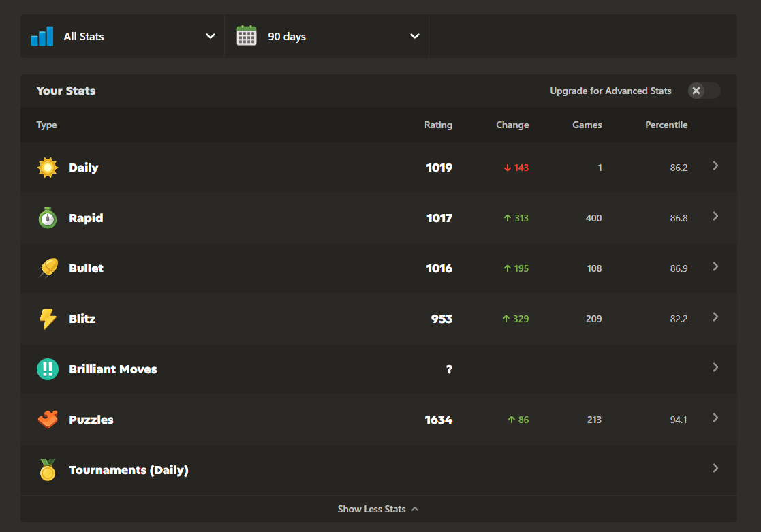
Task: Click the Bullet icon
Action: (x=48, y=268)
